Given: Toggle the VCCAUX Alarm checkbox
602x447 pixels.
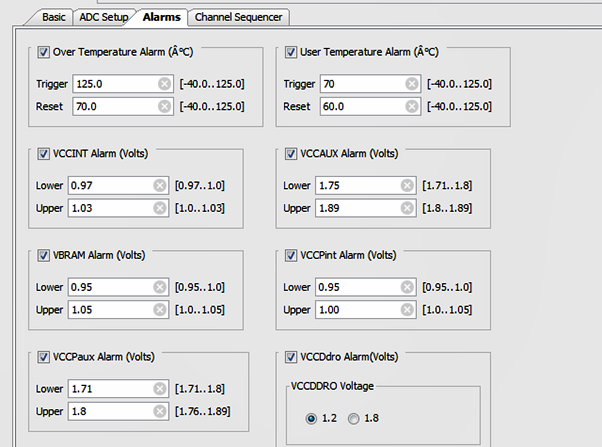Looking at the screenshot, I should (291, 154).
